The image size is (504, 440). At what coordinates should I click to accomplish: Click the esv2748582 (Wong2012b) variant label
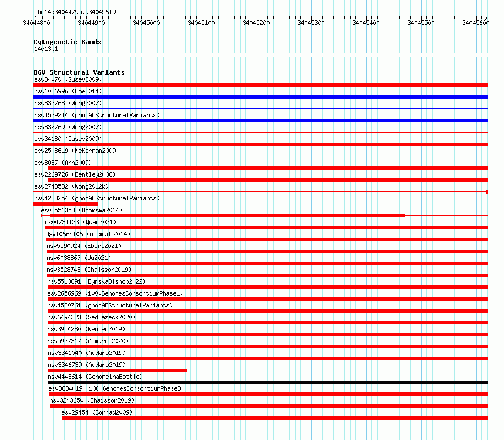pos(71,186)
